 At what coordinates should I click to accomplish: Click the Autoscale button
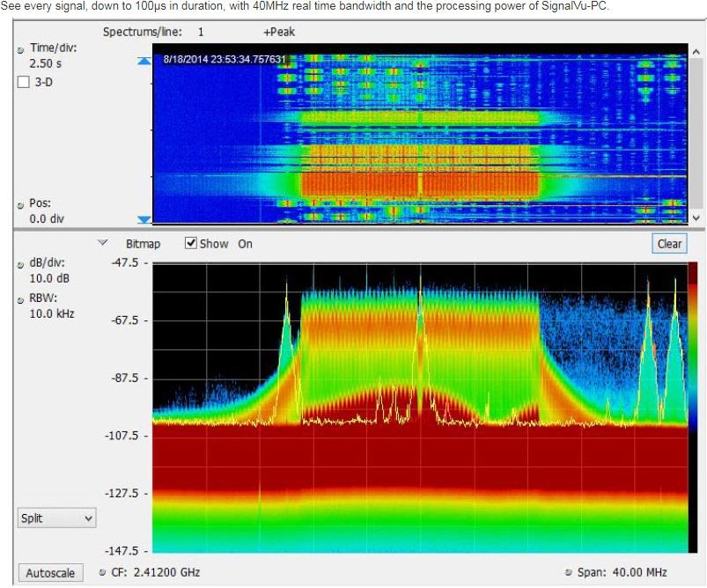click(50, 572)
